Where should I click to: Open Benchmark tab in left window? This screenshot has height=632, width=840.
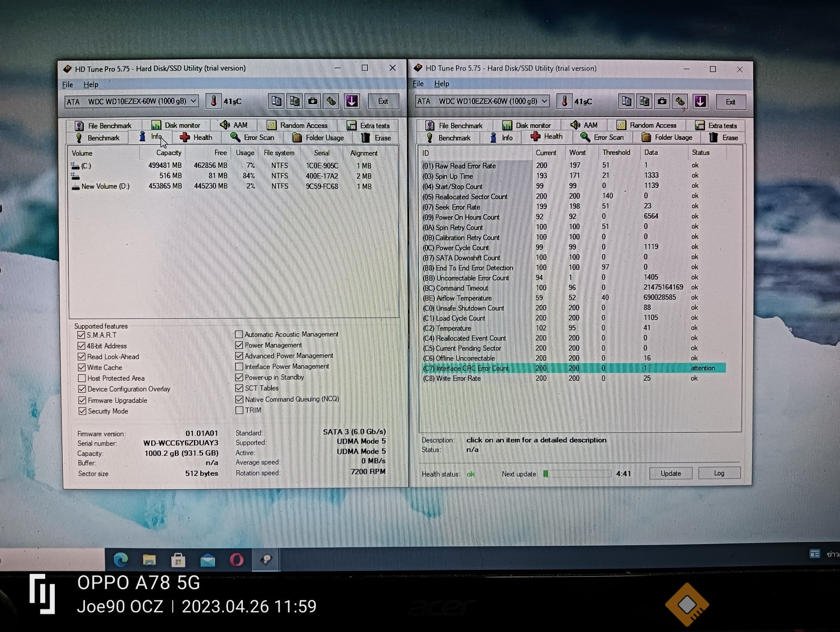pos(98,137)
